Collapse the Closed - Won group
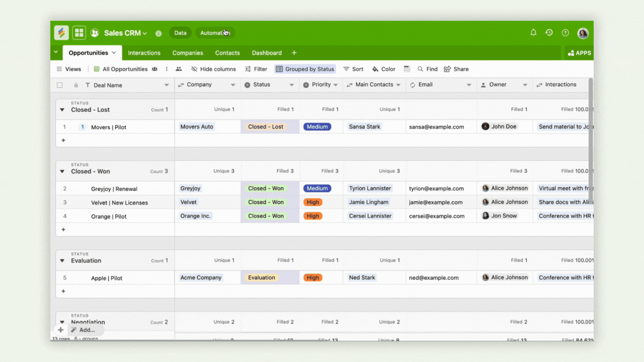The height and width of the screenshot is (362, 644). pyautogui.click(x=62, y=172)
